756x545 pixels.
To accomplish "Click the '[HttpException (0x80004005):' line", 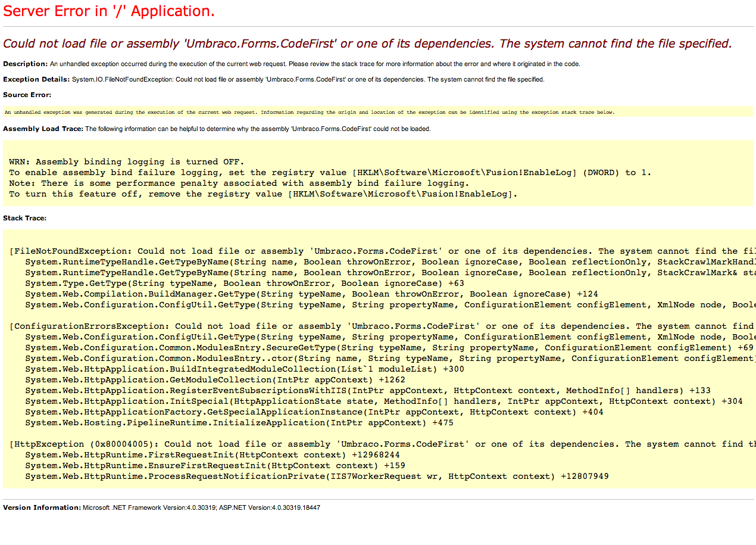I will [381, 444].
